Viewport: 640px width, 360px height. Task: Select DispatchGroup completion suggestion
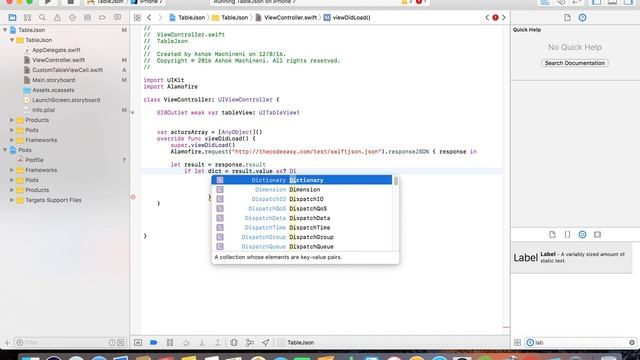point(302,237)
